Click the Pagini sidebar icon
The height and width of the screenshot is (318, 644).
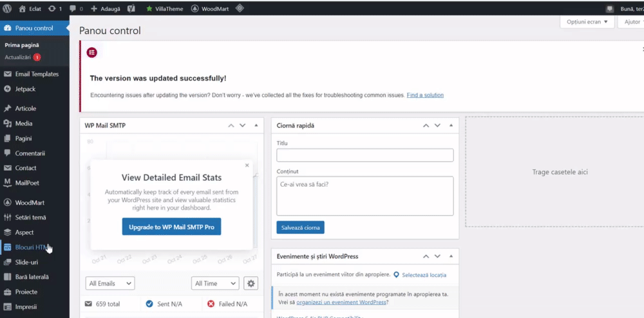[x=7, y=138]
